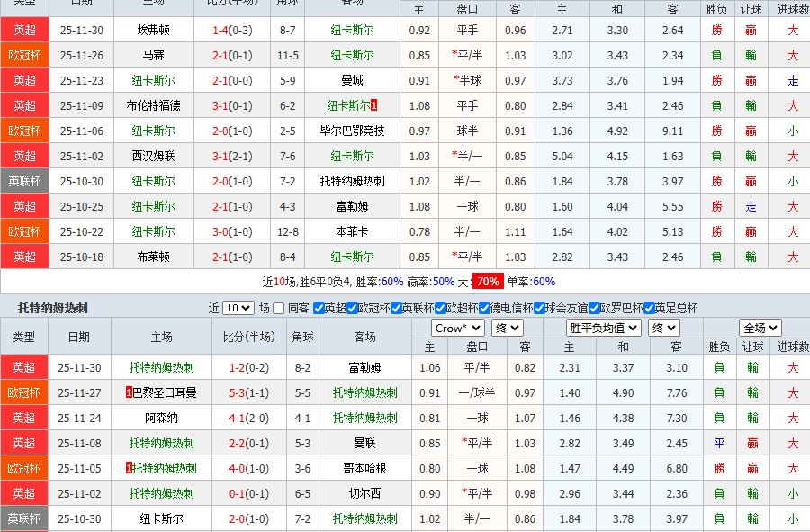The height and width of the screenshot is (532, 810).
Task: Uncheck the 英超 league filter checkbox
Action: point(316,308)
